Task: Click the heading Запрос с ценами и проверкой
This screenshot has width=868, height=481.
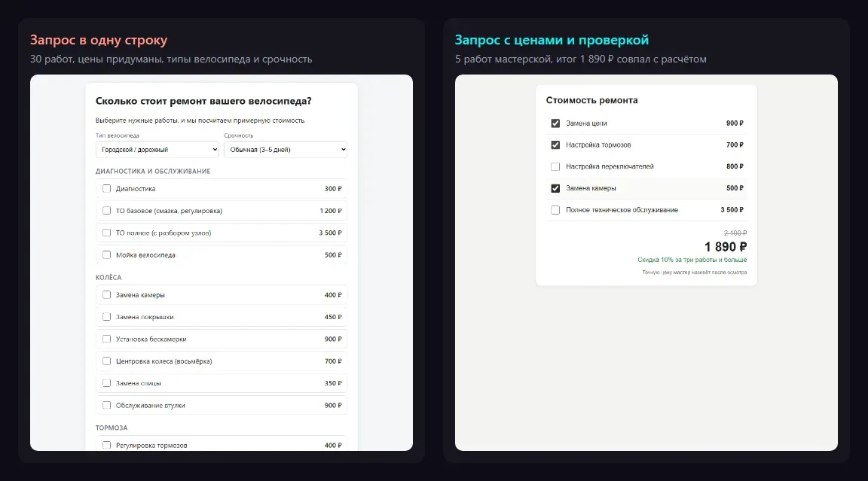Action: pyautogui.click(x=552, y=40)
